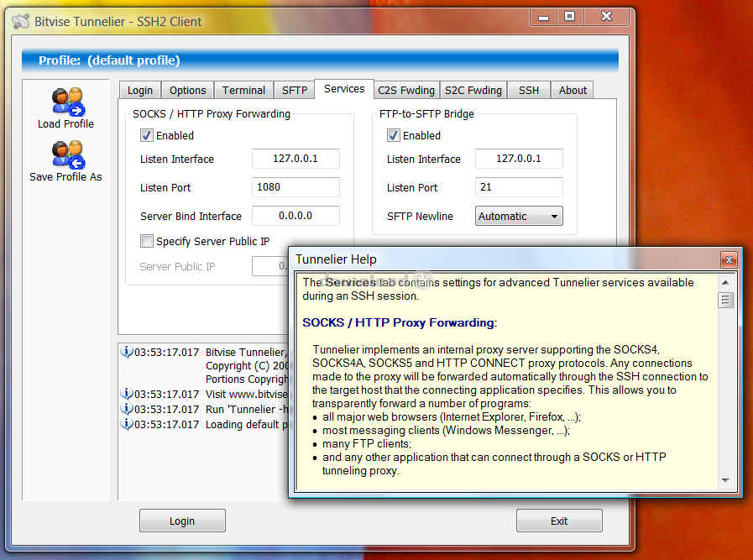Open the SSH tab
The width and height of the screenshot is (753, 560).
tap(528, 91)
